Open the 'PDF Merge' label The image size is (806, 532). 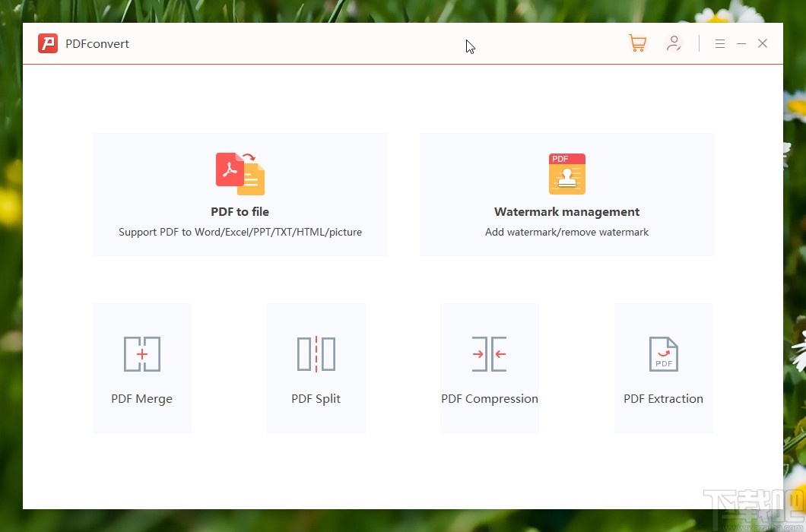point(142,399)
